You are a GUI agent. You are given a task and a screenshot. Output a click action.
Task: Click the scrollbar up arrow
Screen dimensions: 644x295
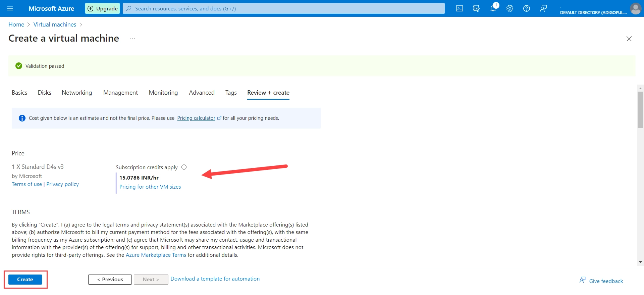[641, 89]
